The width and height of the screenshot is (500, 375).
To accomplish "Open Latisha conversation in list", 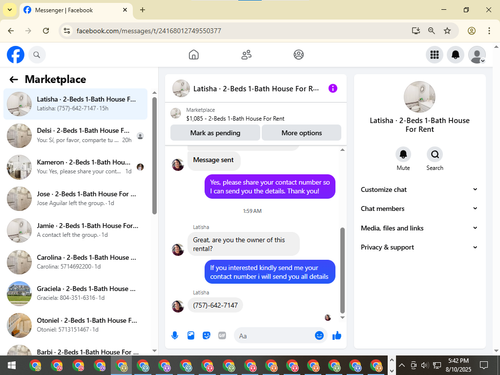I will point(75,104).
